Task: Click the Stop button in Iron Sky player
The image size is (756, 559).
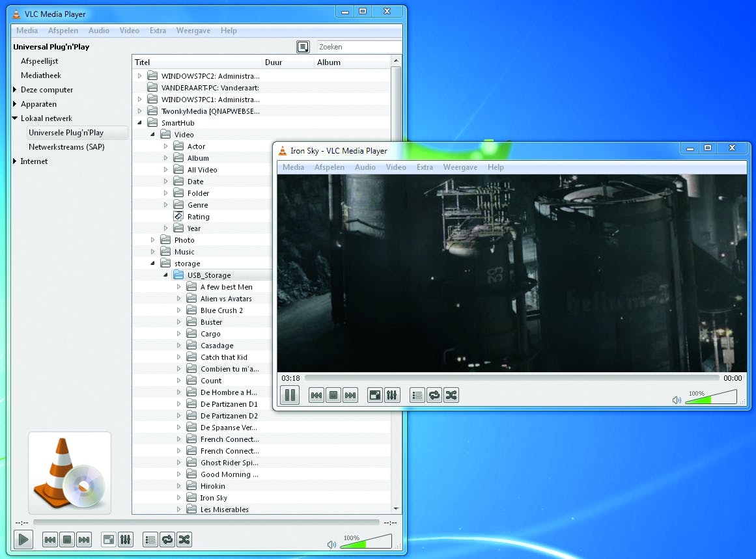Action: tap(333, 395)
